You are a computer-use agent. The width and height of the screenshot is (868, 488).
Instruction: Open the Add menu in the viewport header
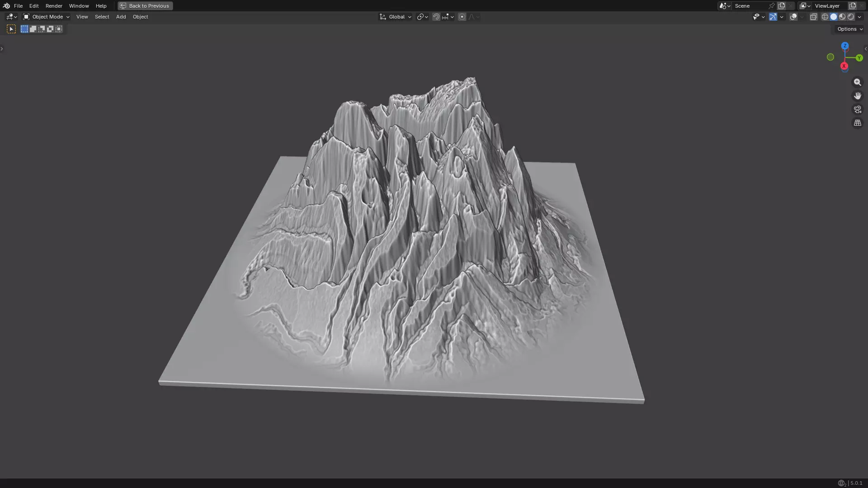click(x=121, y=17)
